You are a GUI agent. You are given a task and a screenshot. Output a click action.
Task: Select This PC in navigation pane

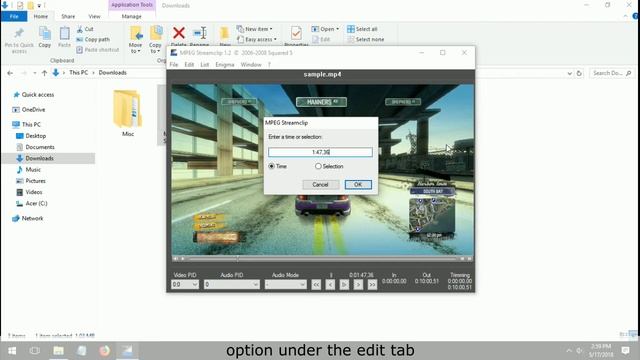(x=27, y=124)
